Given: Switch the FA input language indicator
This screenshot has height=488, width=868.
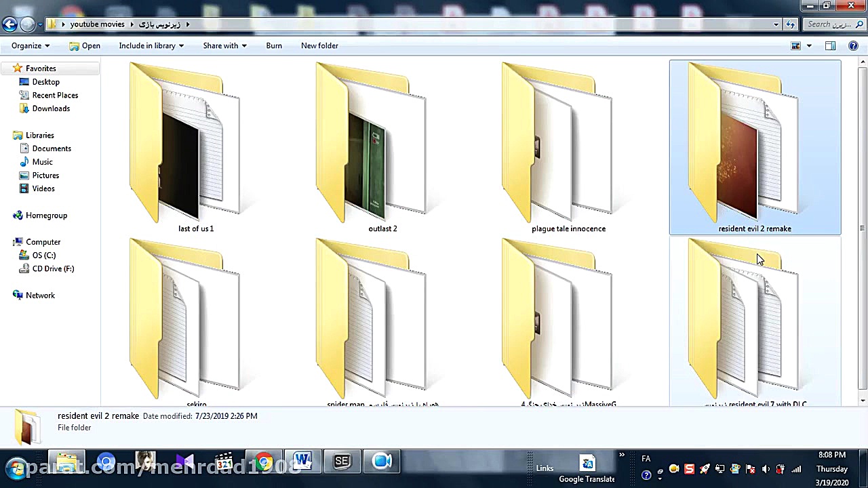Looking at the screenshot, I should [x=646, y=459].
